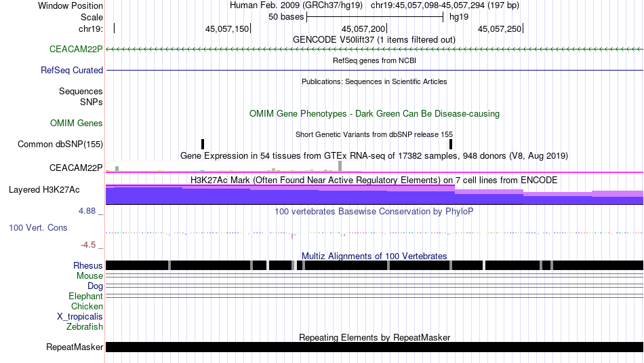This screenshot has height=363, width=644.
Task: Open GENCODE V50lift37 track title
Action: (374, 40)
